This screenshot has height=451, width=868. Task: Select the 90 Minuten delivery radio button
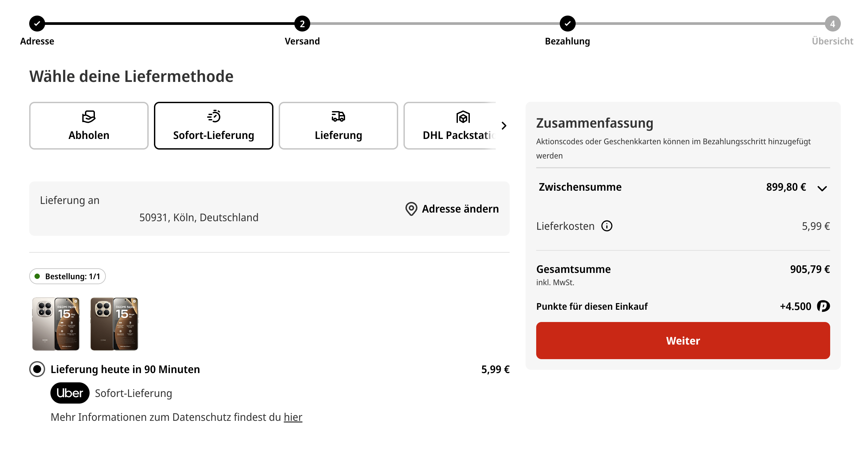coord(37,369)
